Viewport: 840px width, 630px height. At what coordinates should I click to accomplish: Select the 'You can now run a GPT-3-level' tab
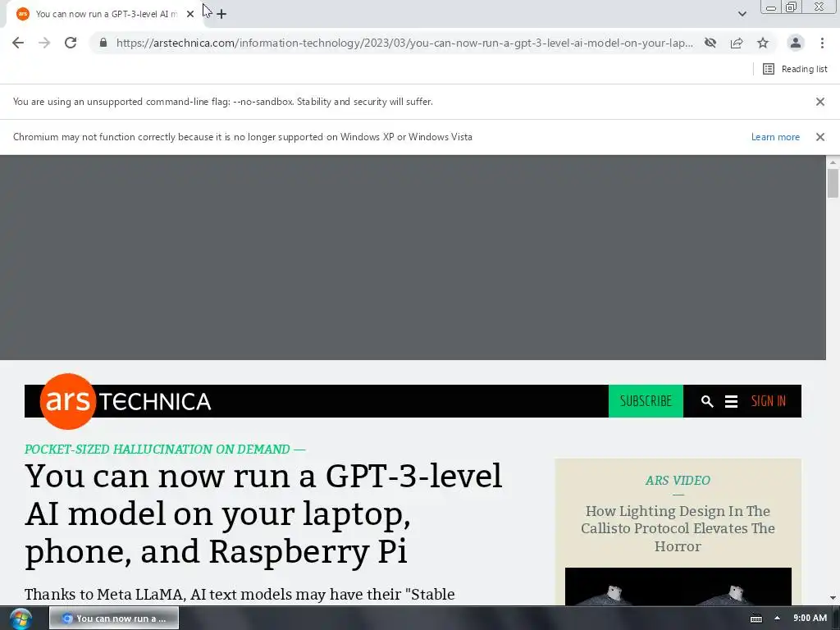(106, 15)
